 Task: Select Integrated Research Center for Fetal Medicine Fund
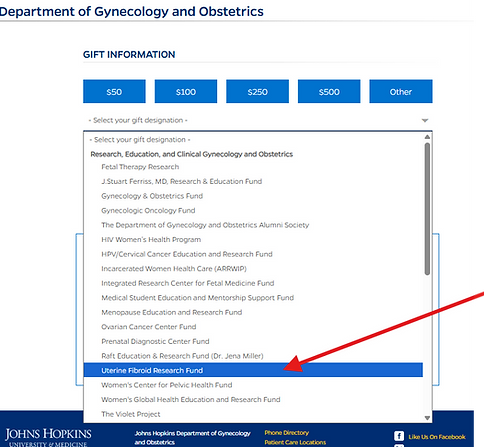(253, 283)
